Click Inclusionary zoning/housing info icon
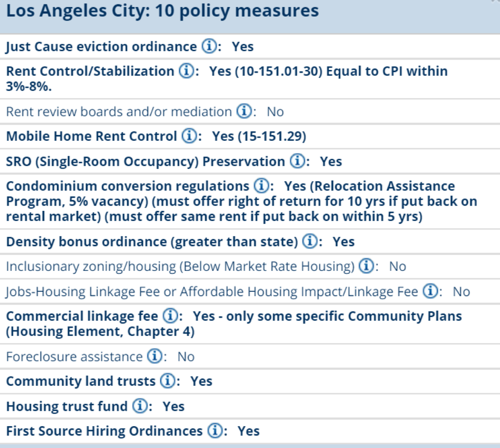 tap(366, 266)
